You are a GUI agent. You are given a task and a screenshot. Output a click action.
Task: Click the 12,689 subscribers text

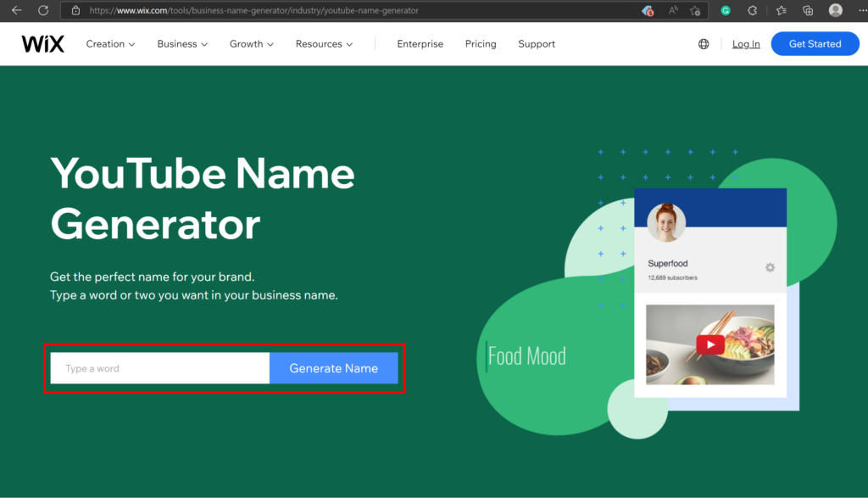pyautogui.click(x=672, y=277)
